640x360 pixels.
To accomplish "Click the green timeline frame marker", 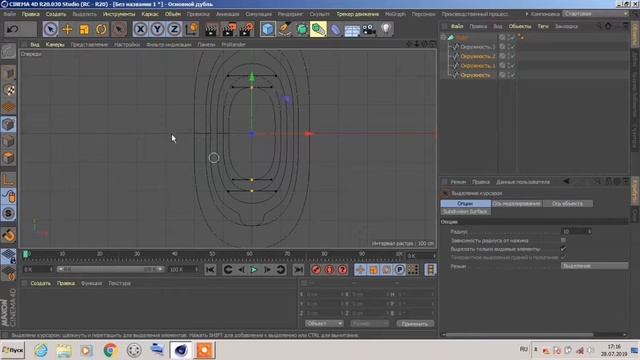I will click(x=26, y=254).
